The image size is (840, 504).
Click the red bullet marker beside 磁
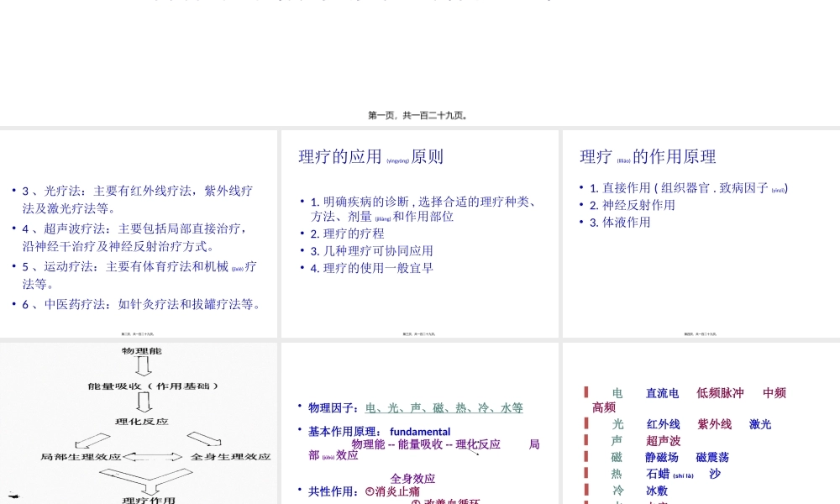(586, 456)
